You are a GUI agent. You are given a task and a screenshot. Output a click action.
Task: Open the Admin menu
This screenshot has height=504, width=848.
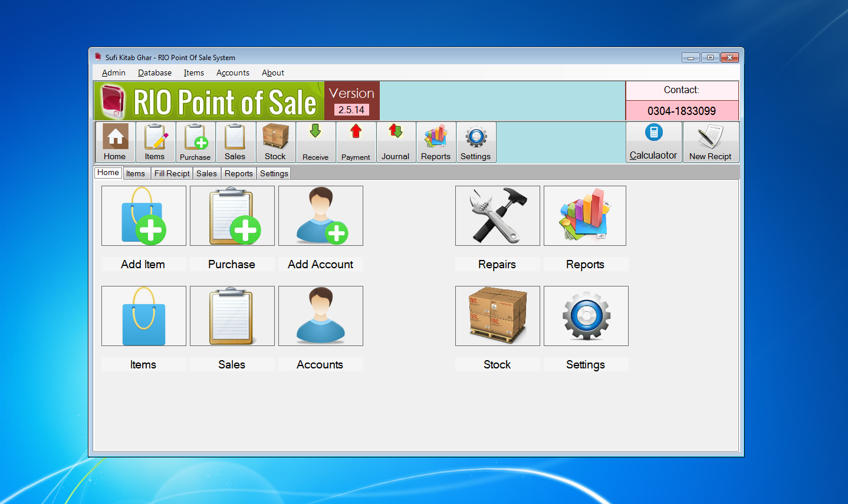tap(113, 73)
